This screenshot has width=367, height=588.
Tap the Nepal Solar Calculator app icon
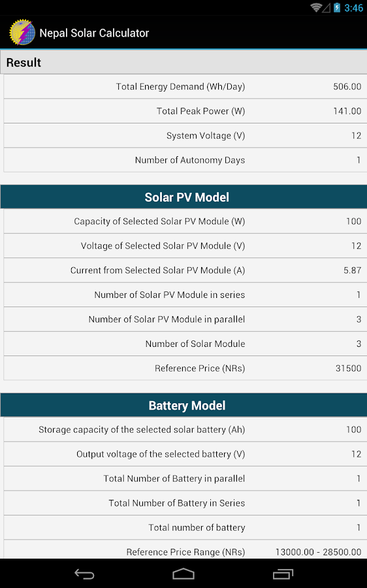coord(22,33)
